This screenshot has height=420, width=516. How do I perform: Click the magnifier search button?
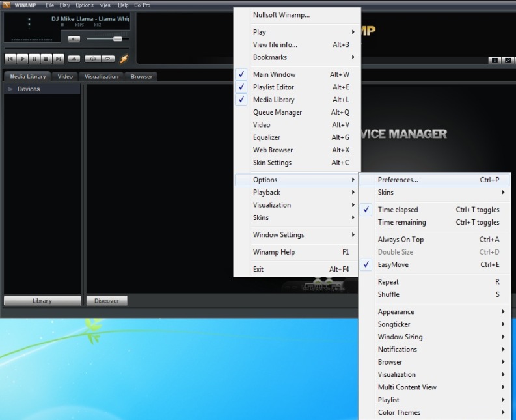(508, 60)
